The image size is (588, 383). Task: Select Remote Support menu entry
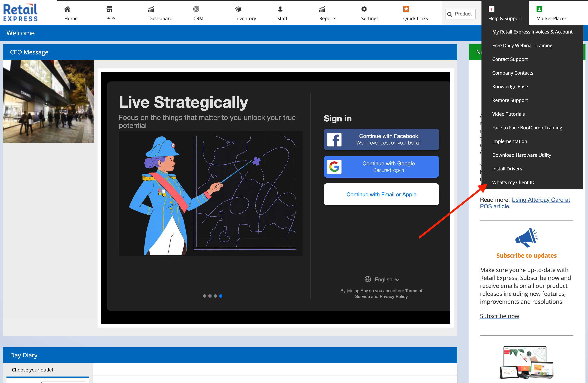[x=532, y=100]
